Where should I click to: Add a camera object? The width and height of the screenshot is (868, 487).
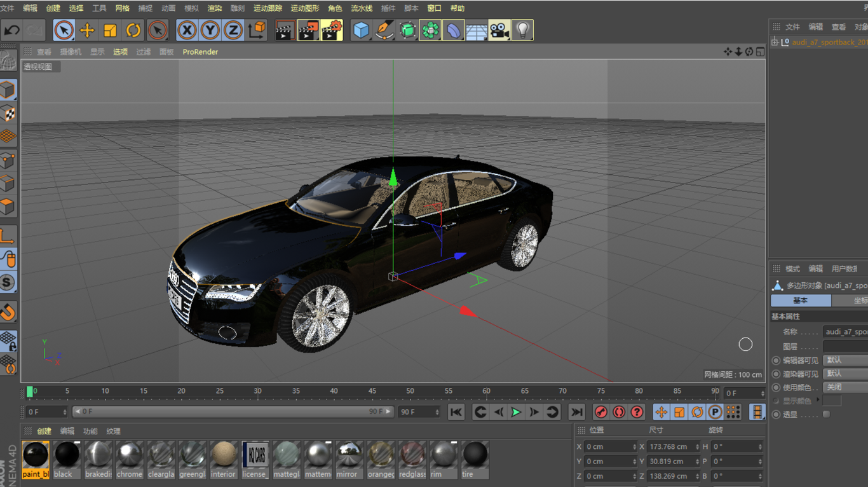tap(499, 30)
